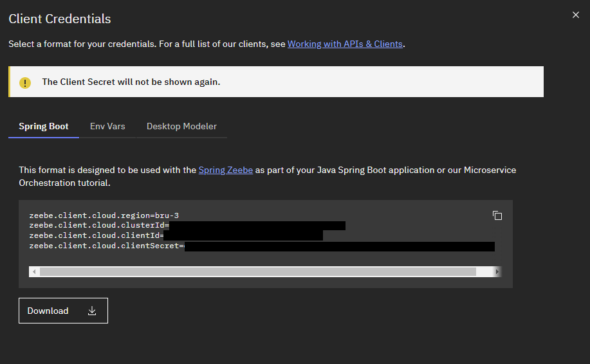Click the redacted clusterId value
590x364 pixels.
[x=257, y=225]
